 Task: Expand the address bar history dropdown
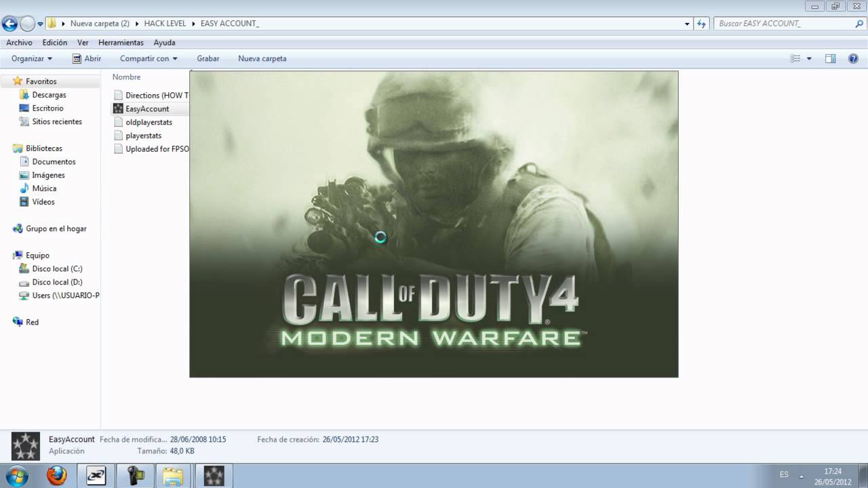click(688, 24)
